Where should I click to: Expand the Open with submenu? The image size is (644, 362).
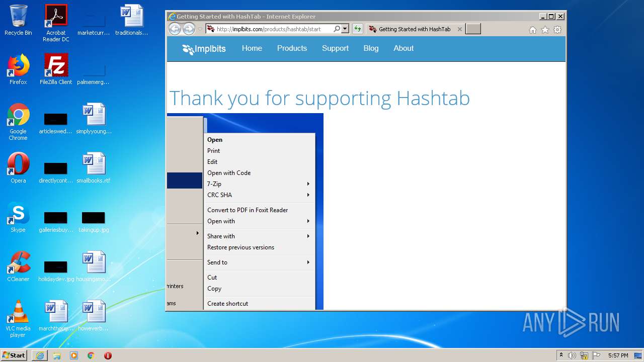coord(259,221)
